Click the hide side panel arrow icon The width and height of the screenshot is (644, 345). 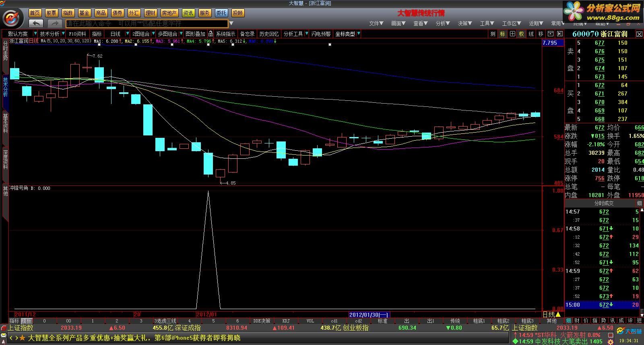pos(559,34)
